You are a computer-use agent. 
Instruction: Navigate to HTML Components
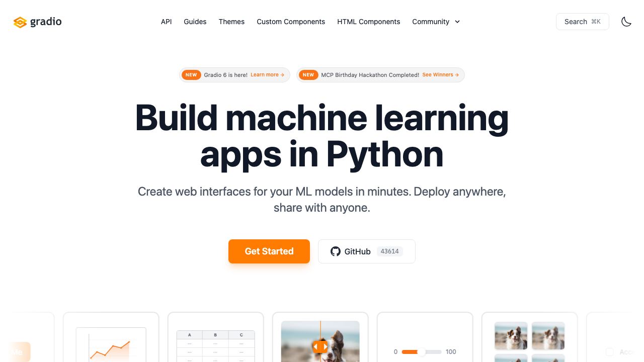[x=369, y=22]
